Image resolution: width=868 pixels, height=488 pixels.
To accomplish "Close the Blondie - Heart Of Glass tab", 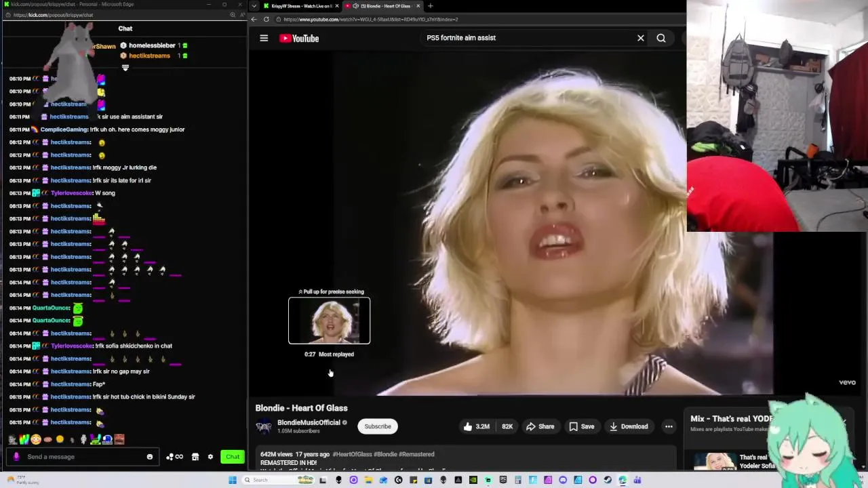I will (418, 6).
